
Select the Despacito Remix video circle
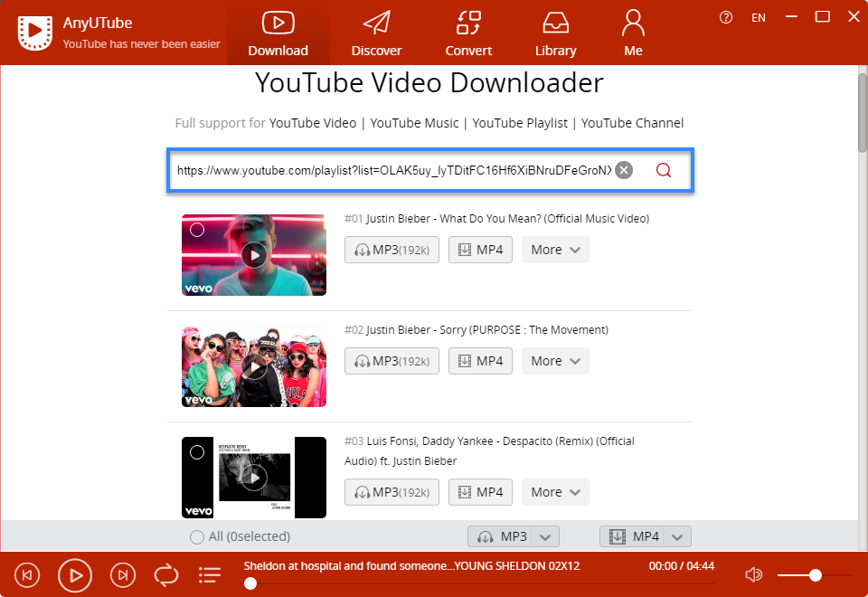(x=197, y=452)
